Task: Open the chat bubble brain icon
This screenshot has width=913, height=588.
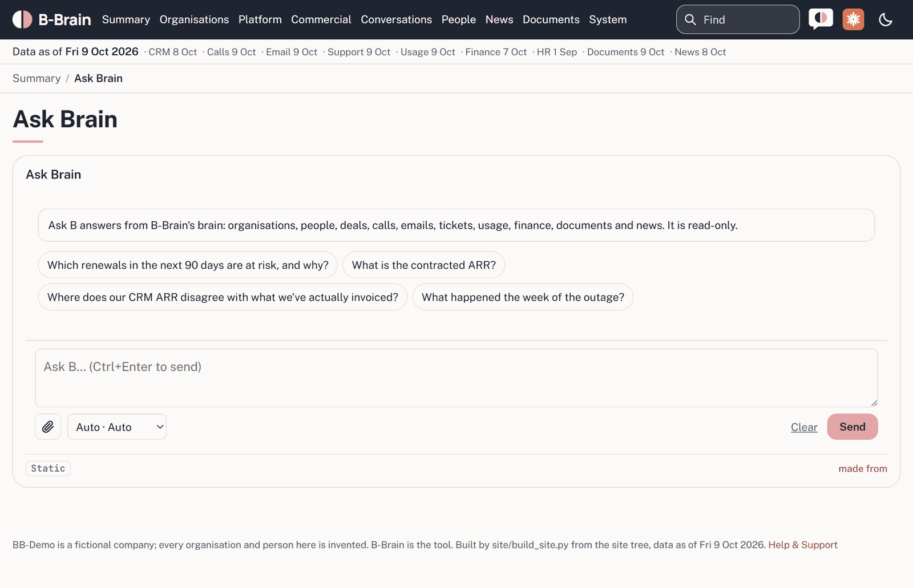Action: click(821, 19)
